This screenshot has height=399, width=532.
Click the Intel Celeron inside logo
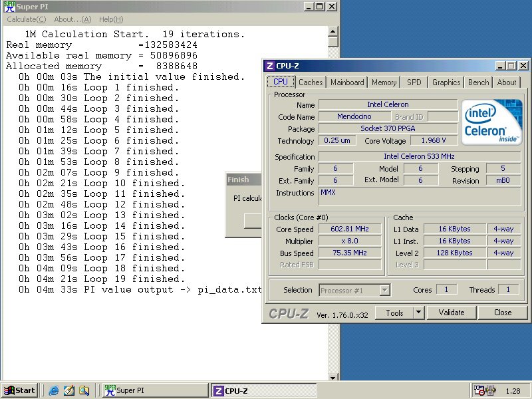click(493, 121)
